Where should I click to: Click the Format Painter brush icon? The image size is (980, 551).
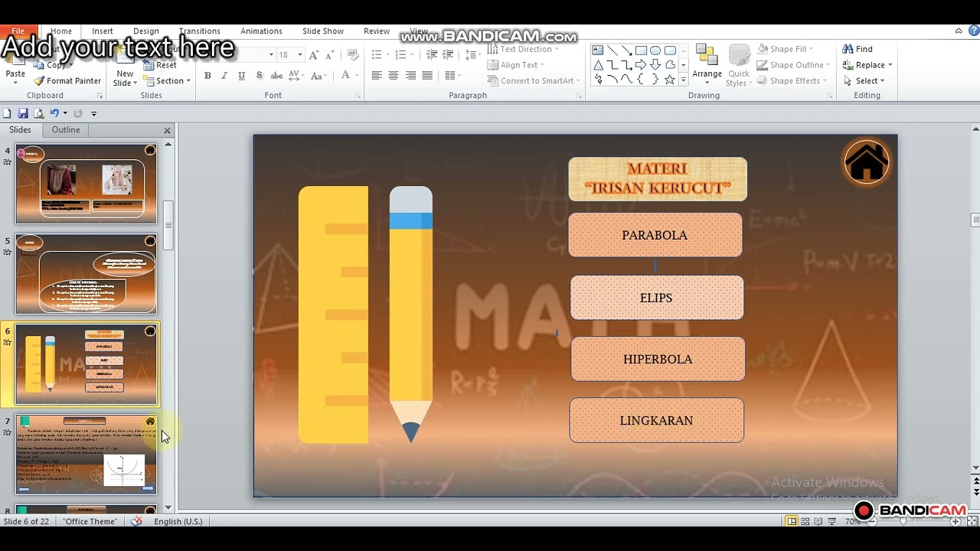[x=39, y=80]
